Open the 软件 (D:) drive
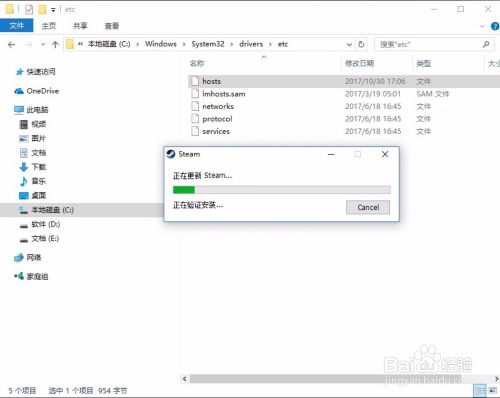This screenshot has width=500, height=398. 40,224
